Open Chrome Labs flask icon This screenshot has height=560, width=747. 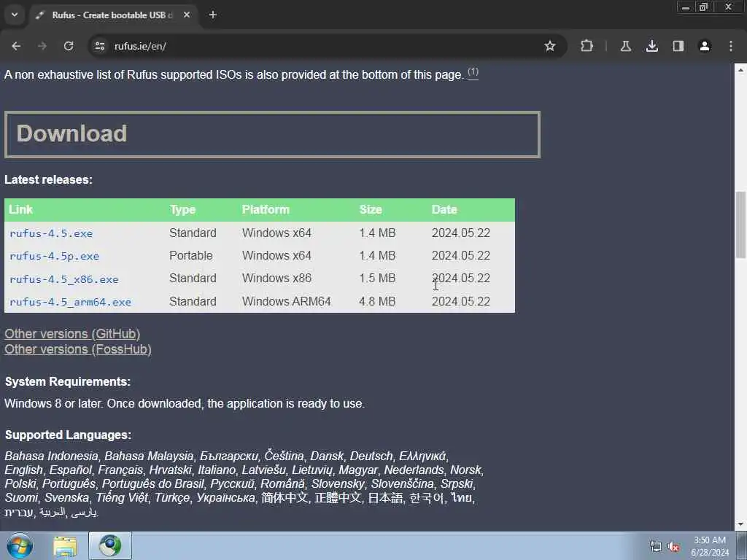(x=625, y=46)
